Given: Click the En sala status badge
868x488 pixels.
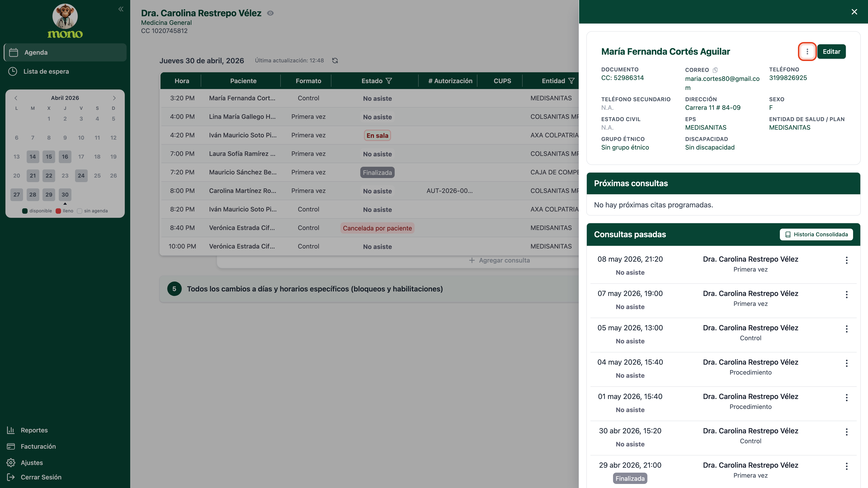Looking at the screenshot, I should pyautogui.click(x=377, y=135).
